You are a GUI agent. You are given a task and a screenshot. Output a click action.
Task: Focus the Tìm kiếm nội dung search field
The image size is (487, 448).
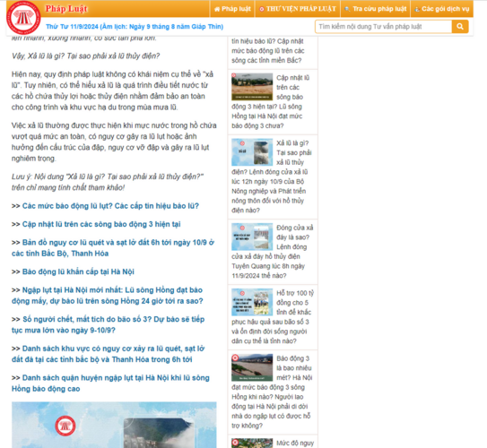383,27
